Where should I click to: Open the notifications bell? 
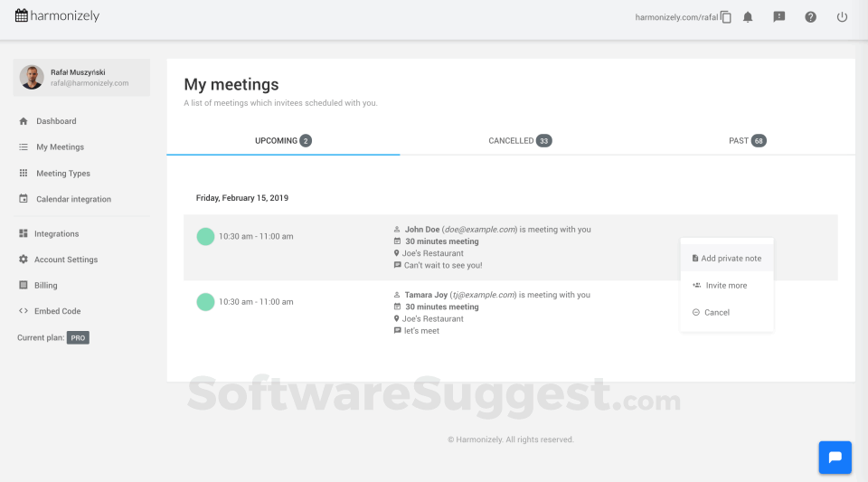click(x=748, y=17)
